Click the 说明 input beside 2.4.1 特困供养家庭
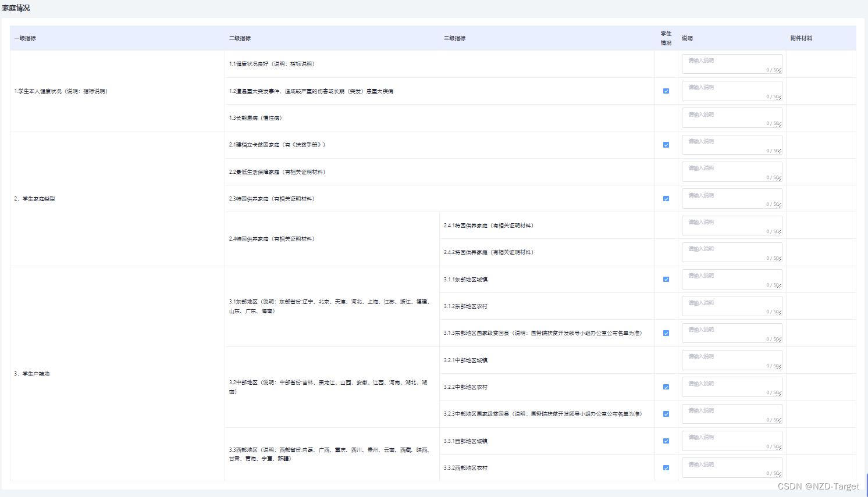 [731, 225]
